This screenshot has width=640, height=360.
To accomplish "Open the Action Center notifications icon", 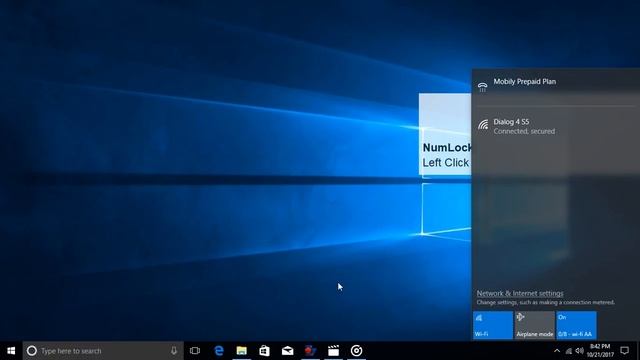I will point(624,351).
